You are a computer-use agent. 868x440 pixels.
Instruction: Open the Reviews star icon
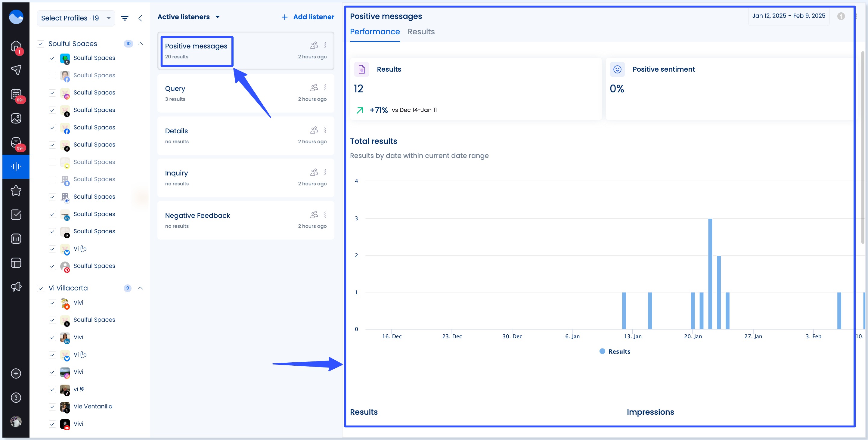pos(16,191)
